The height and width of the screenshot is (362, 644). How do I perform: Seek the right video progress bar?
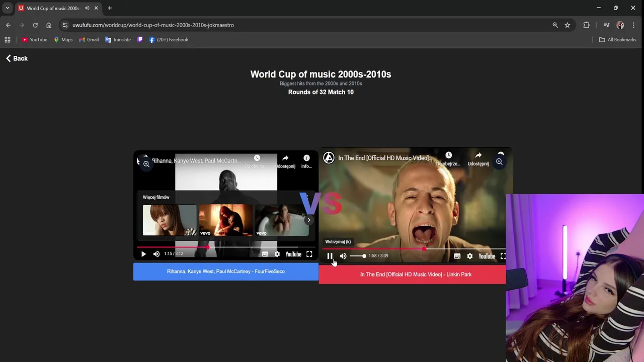pyautogui.click(x=414, y=249)
